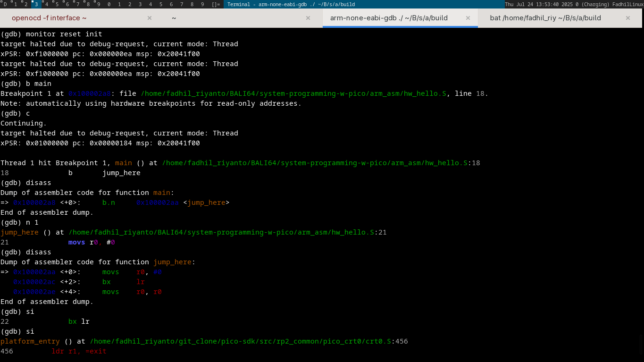This screenshot has height=362, width=644.
Task: Close the openocd -f interface tab
Action: pos(150,18)
